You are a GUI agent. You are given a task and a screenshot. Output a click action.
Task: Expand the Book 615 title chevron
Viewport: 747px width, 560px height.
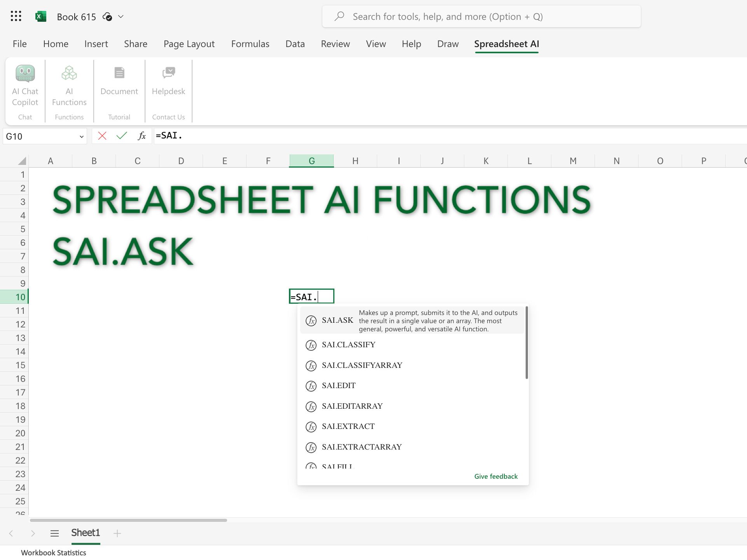tap(121, 17)
